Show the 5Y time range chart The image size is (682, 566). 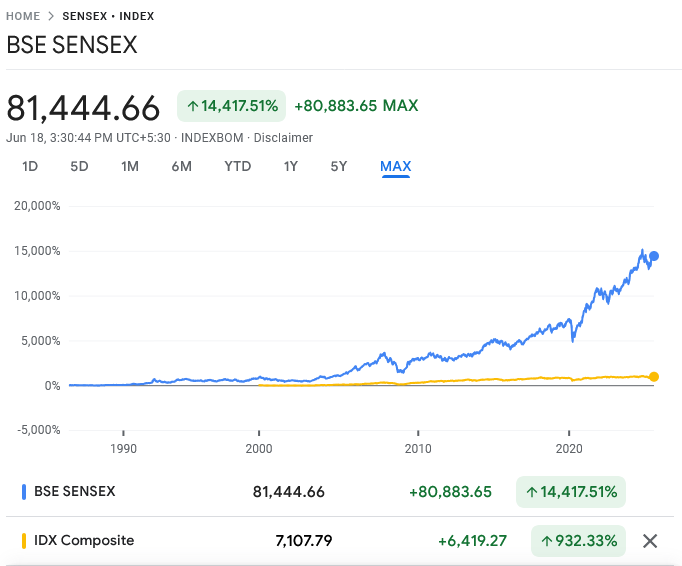point(339,166)
